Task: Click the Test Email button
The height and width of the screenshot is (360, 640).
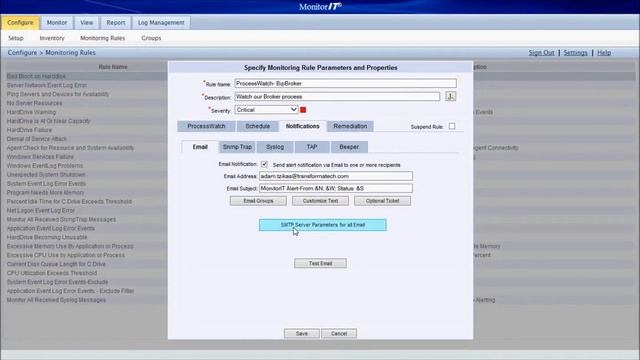Action: (320, 263)
